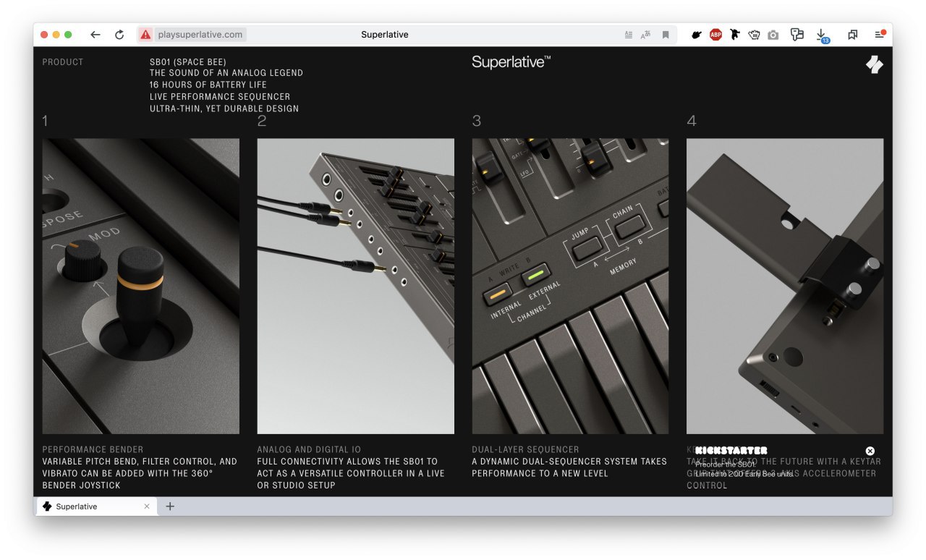Open the password key manager icon
This screenshot has height=560, width=926.
(x=797, y=35)
